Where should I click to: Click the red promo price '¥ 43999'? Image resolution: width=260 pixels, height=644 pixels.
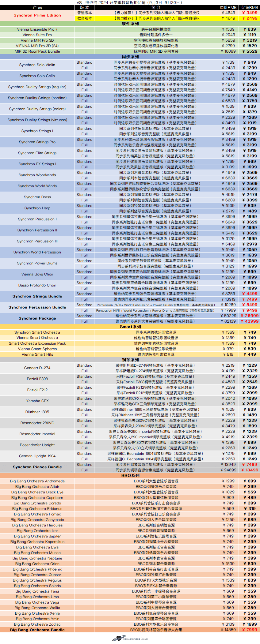(250, 321)
